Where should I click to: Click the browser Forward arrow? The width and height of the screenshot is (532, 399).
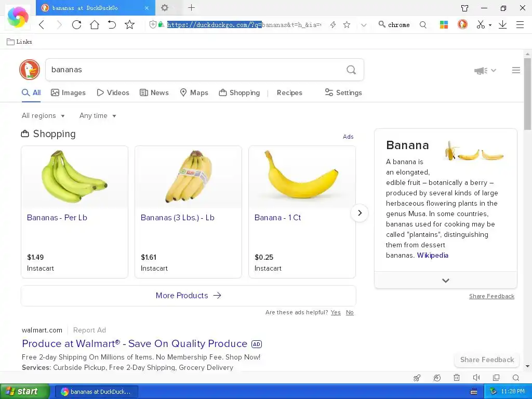pyautogui.click(x=59, y=25)
